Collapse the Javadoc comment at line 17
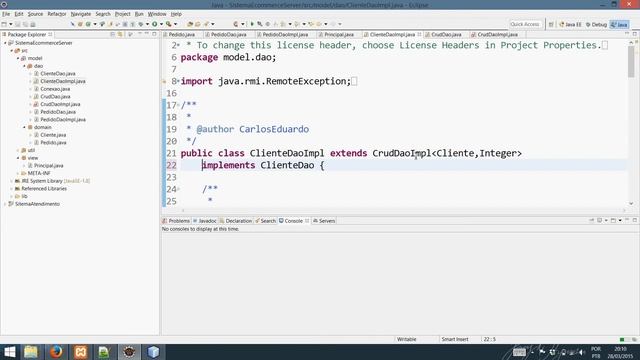This screenshot has width=640, height=360. click(x=178, y=105)
